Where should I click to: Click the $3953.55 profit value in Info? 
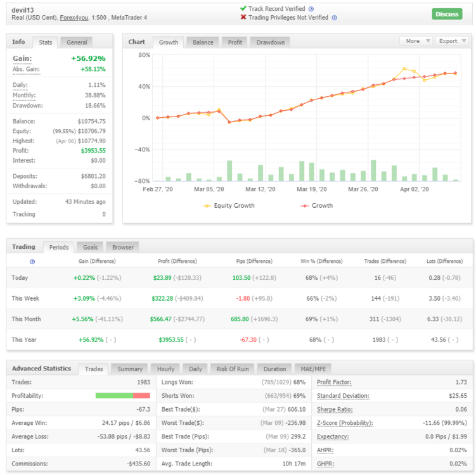[x=93, y=151]
